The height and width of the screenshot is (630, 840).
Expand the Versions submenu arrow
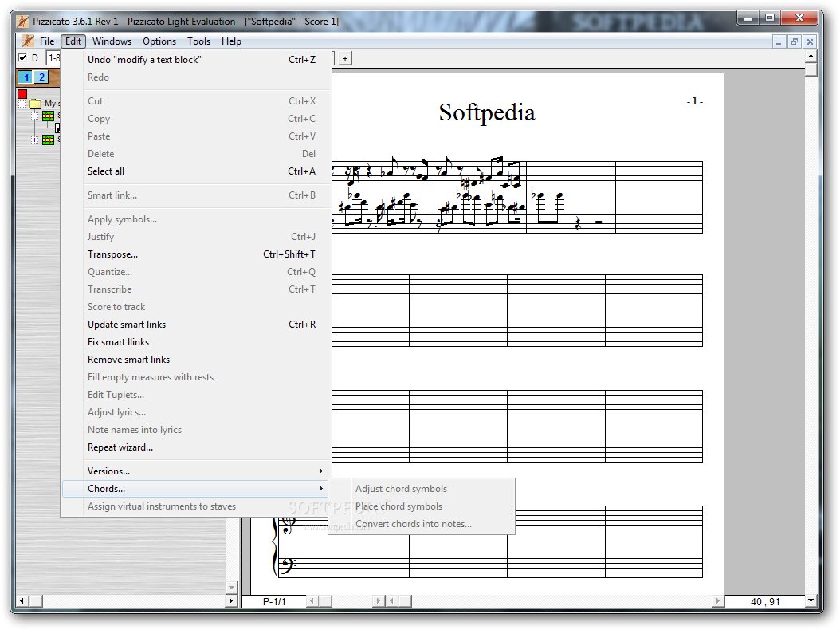[321, 471]
